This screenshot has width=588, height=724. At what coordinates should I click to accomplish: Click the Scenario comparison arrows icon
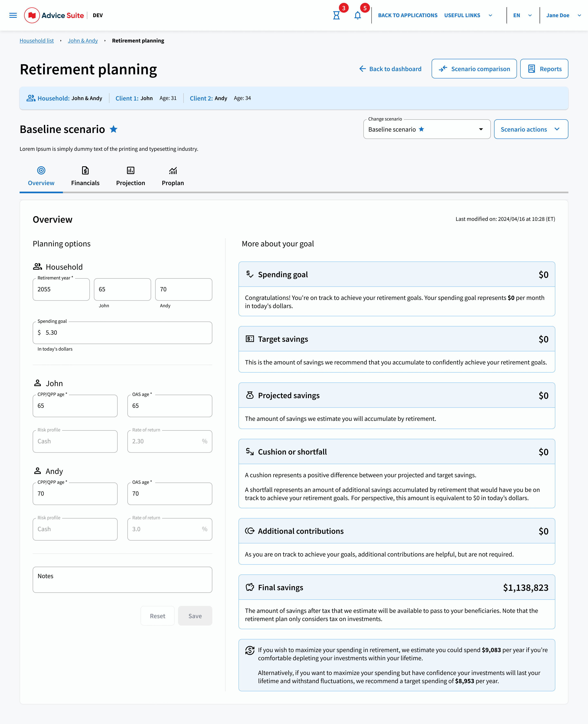(443, 69)
